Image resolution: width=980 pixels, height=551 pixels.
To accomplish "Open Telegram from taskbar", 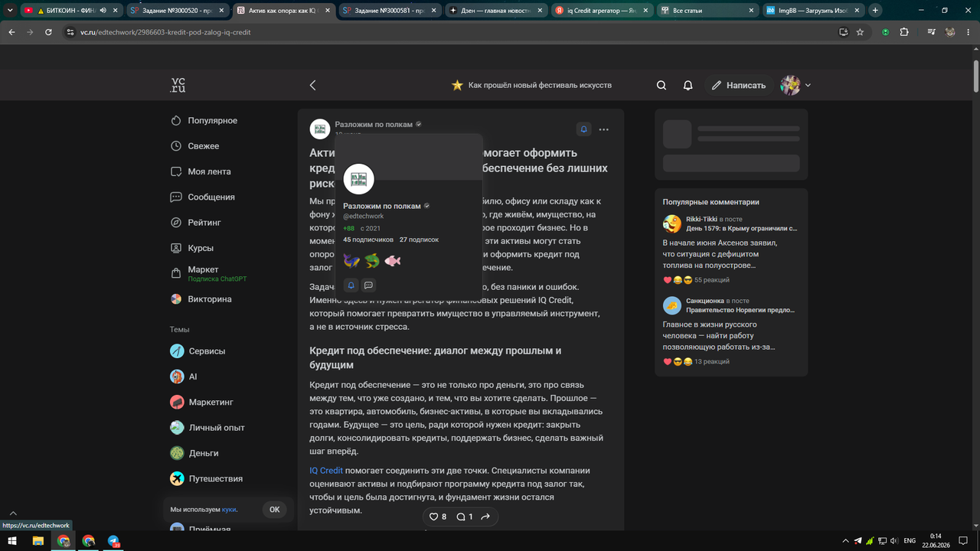I will click(114, 541).
